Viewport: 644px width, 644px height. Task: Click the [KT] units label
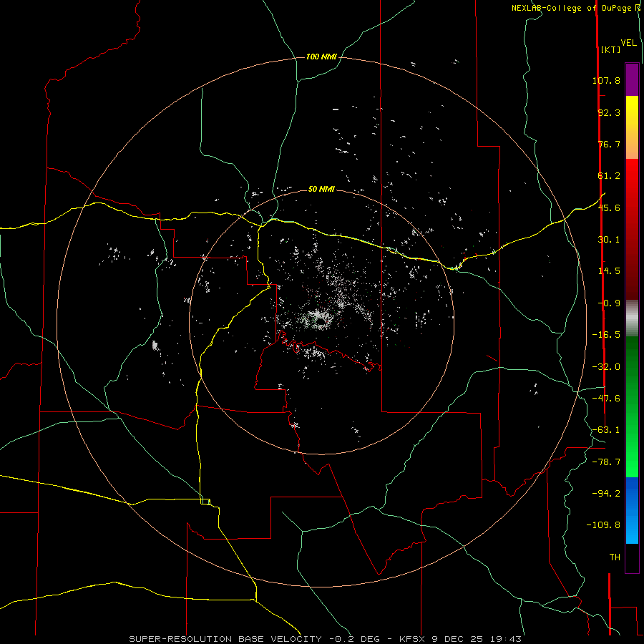[x=610, y=49]
